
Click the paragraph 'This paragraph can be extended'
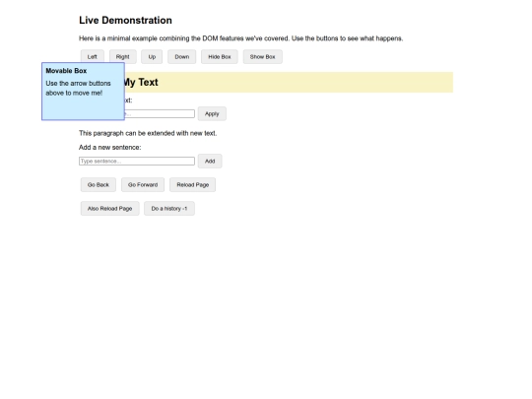point(148,133)
